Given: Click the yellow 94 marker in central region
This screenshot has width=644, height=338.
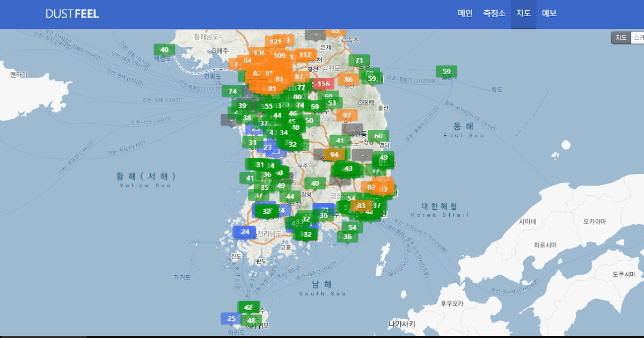Looking at the screenshot, I should pyautogui.click(x=334, y=154).
